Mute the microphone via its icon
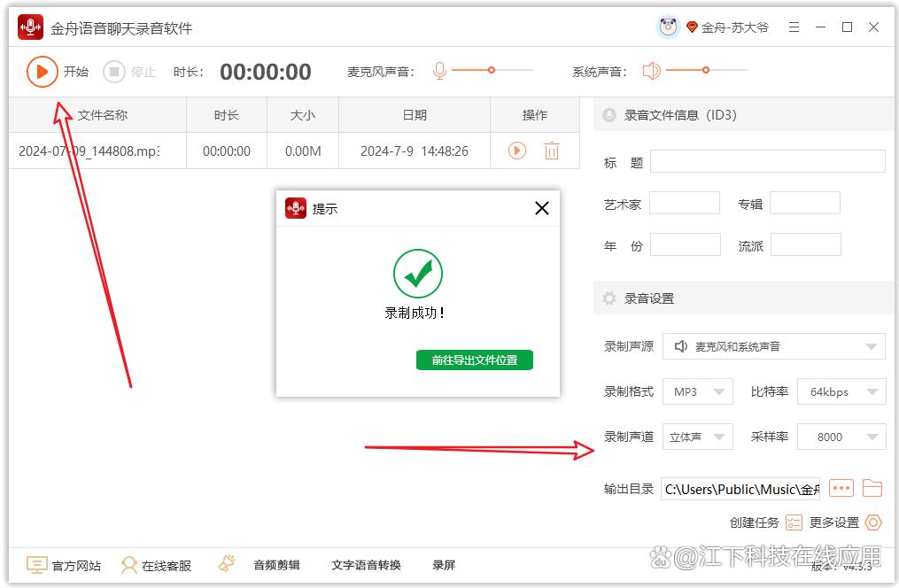The image size is (899, 588). 439,71
